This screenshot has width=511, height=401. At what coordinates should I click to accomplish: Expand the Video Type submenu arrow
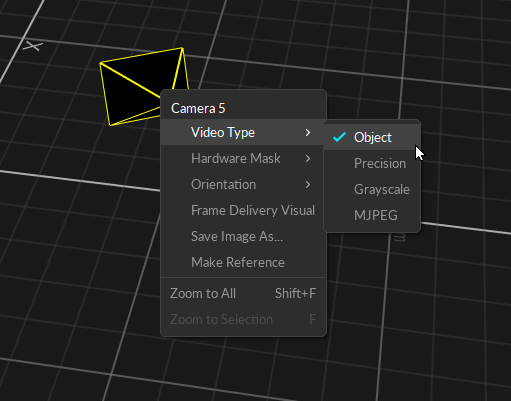(x=308, y=133)
